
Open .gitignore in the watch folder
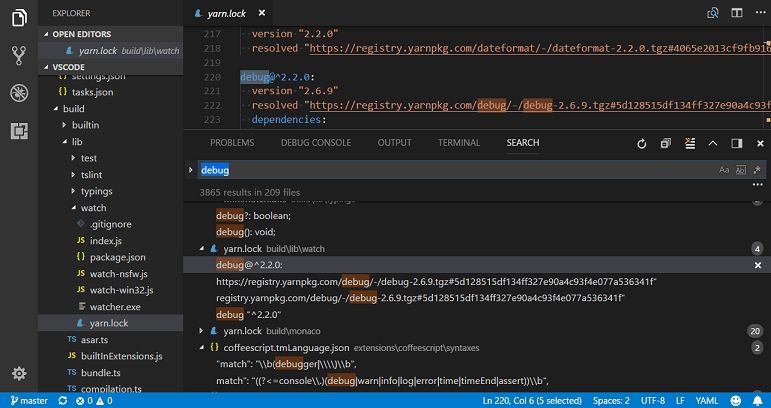pos(110,224)
